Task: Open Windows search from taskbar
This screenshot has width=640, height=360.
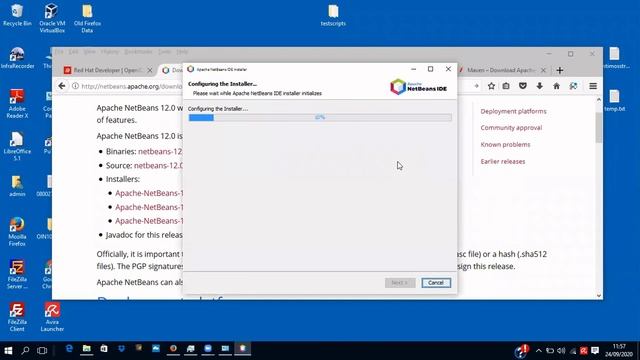Action: tap(25, 350)
